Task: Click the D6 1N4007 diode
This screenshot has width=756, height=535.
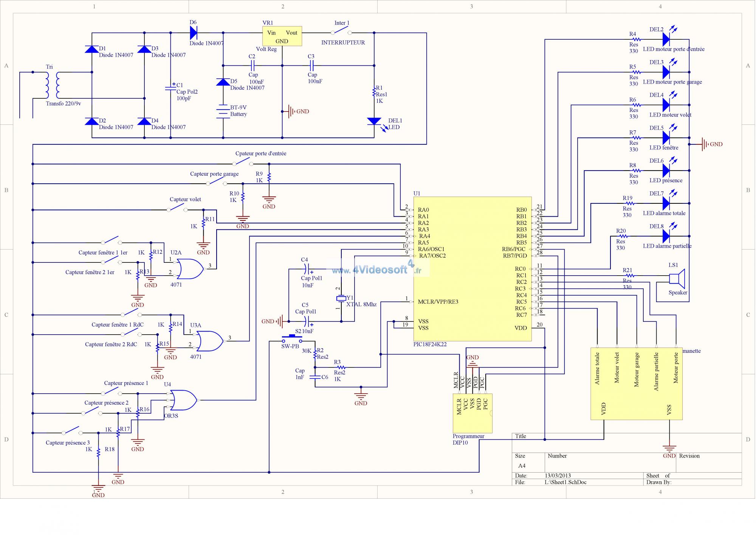Action: 194,33
